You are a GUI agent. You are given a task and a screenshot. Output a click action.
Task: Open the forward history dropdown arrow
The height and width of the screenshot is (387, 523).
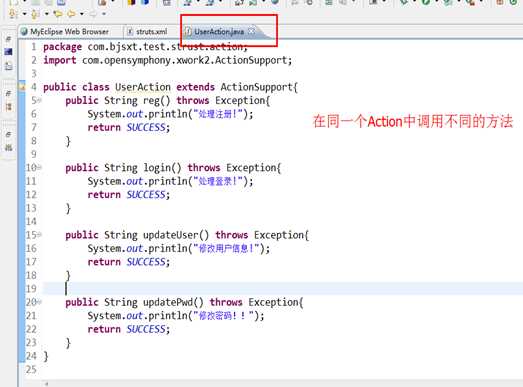(x=104, y=14)
